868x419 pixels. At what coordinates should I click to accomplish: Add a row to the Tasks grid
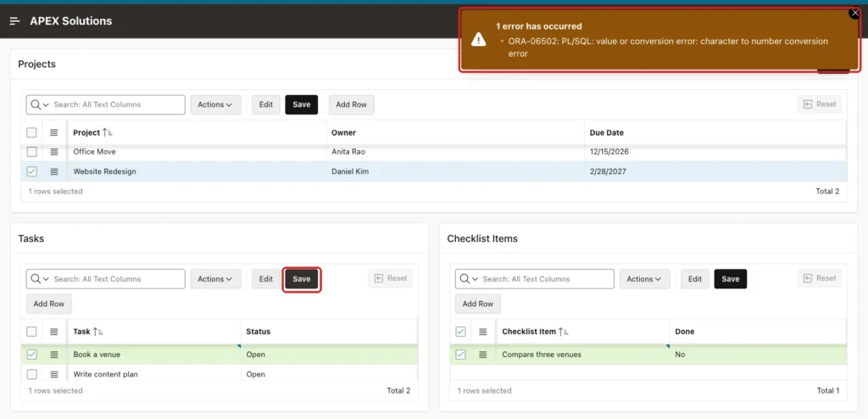(x=48, y=304)
